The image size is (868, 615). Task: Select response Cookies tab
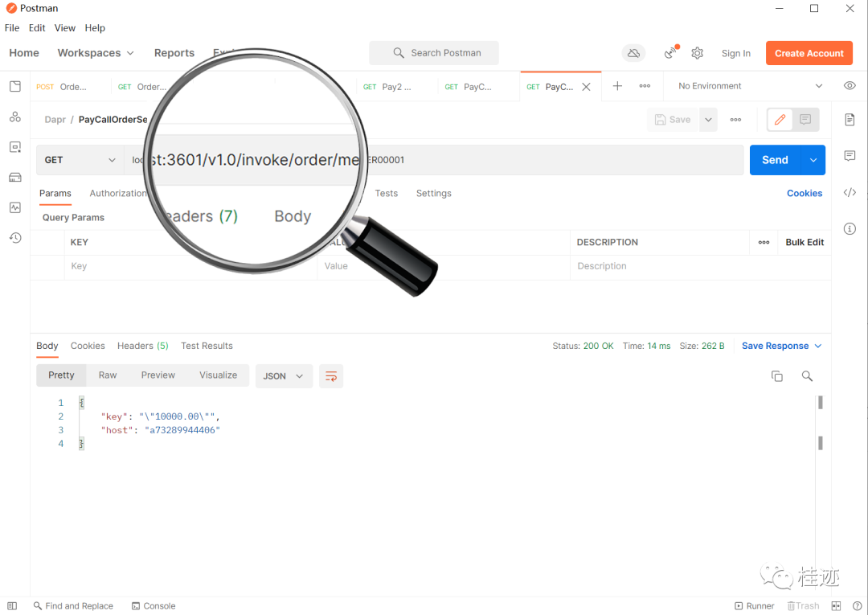88,346
